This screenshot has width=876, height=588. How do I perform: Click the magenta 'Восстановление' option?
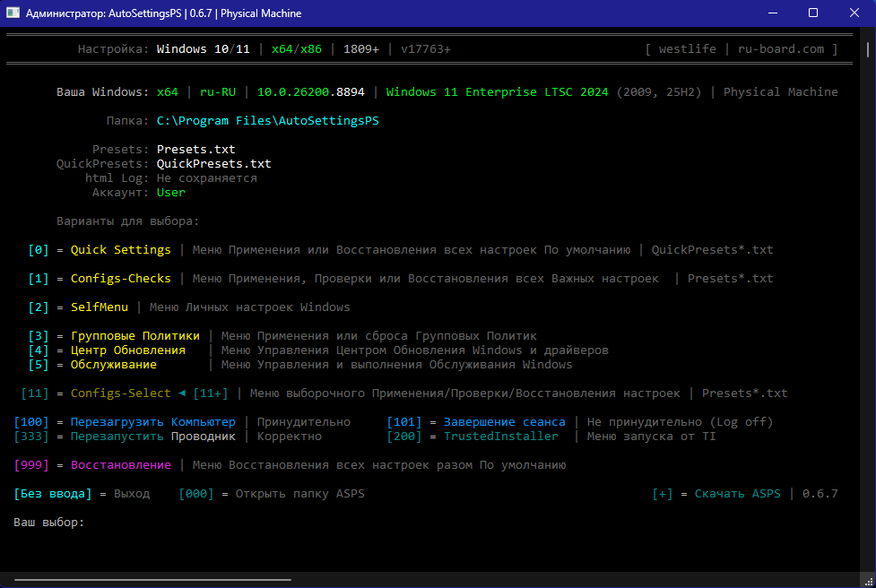pos(121,465)
